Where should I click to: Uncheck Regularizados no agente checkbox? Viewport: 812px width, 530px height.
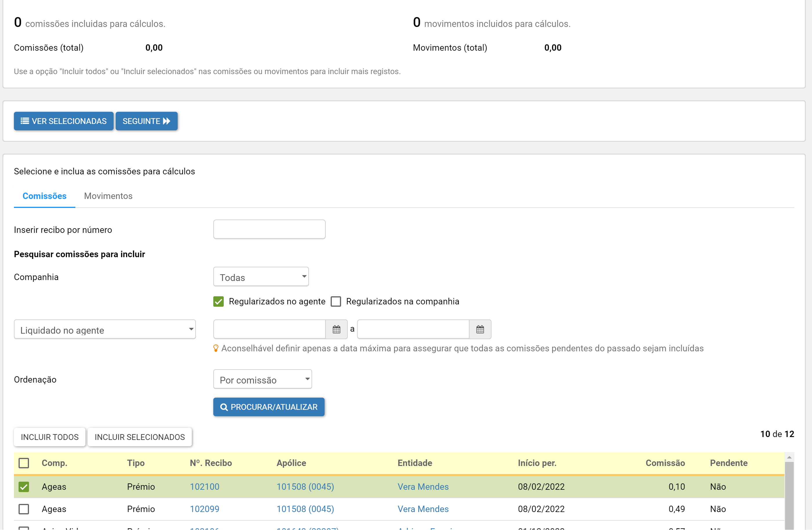point(218,301)
